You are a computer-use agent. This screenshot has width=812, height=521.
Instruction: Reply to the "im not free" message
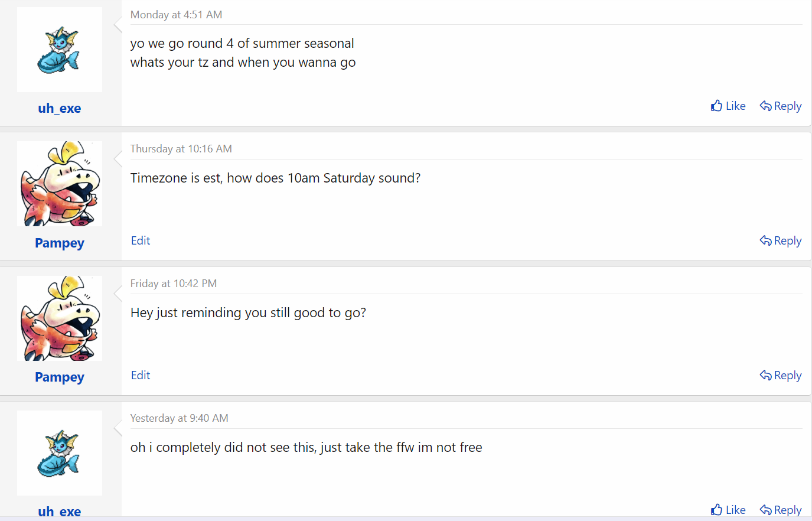coord(781,510)
